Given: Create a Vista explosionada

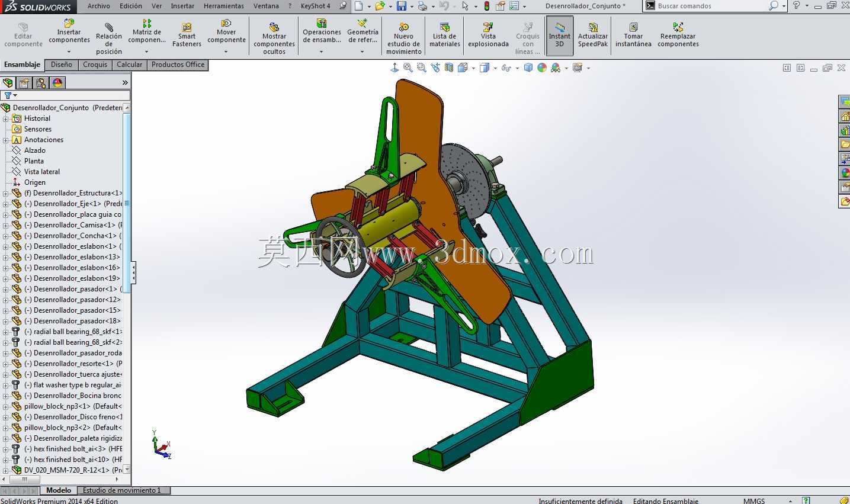Looking at the screenshot, I should click(x=488, y=36).
